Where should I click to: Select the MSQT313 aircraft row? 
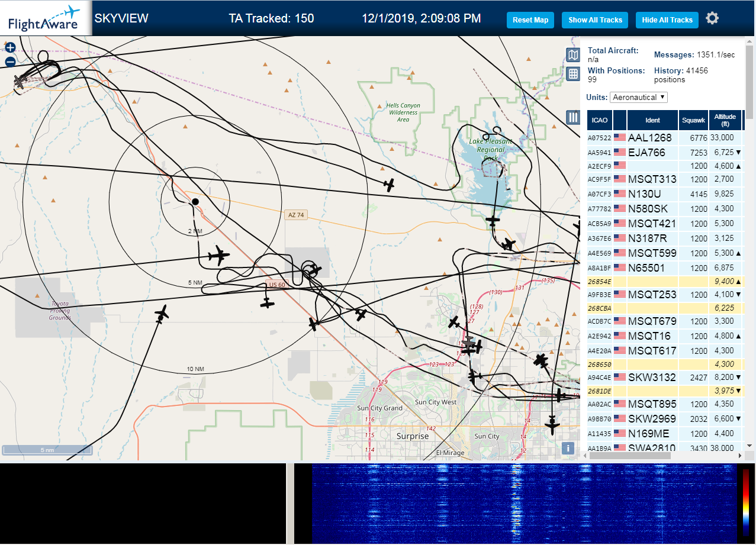click(x=664, y=179)
